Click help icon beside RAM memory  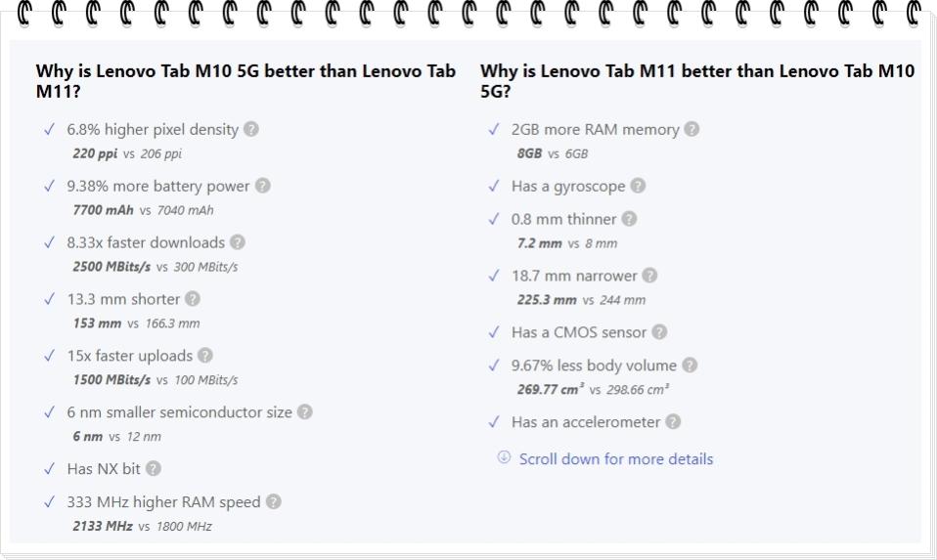[x=692, y=129]
